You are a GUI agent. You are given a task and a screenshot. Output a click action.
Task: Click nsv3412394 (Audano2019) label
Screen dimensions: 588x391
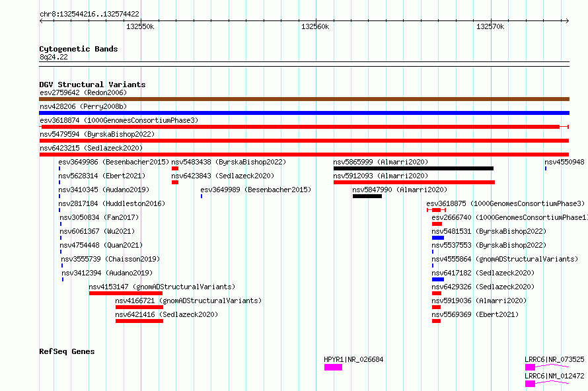107,273
